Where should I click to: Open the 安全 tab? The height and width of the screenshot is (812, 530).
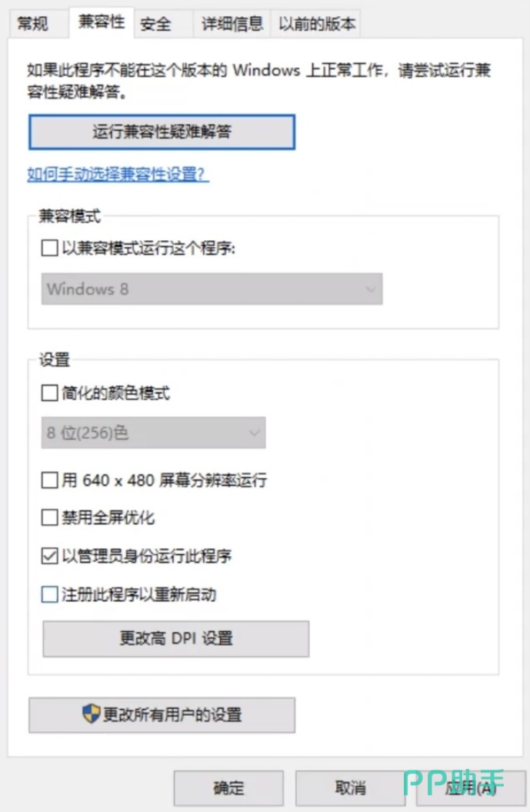[156, 24]
